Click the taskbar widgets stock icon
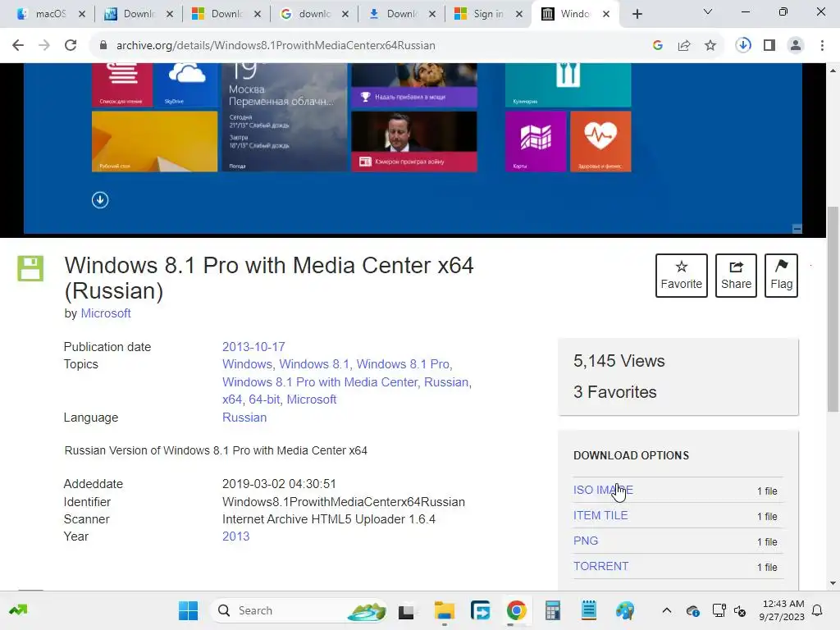Viewport: 840px width, 630px height. [x=18, y=609]
